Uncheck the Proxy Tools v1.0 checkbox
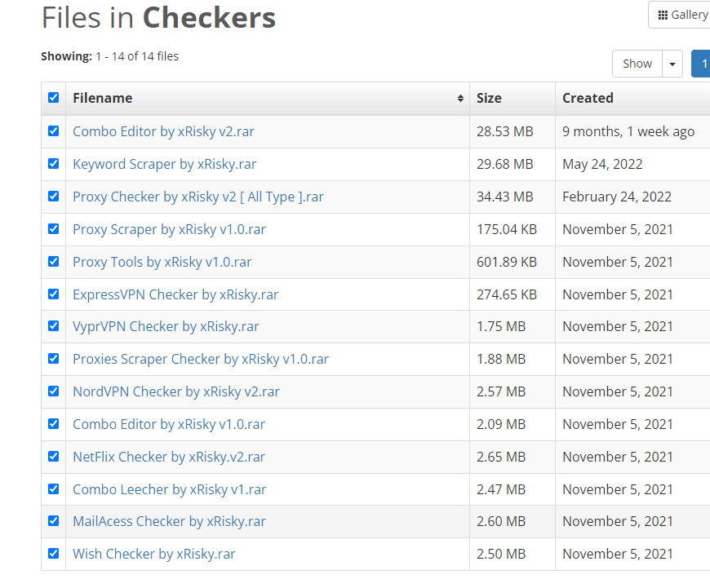710x588 pixels. tap(54, 262)
